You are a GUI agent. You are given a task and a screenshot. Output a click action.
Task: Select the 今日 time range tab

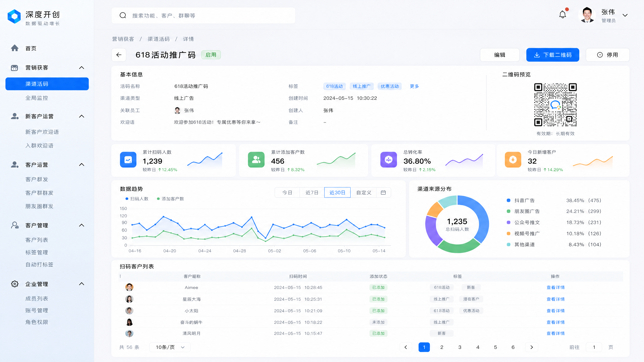click(x=287, y=192)
